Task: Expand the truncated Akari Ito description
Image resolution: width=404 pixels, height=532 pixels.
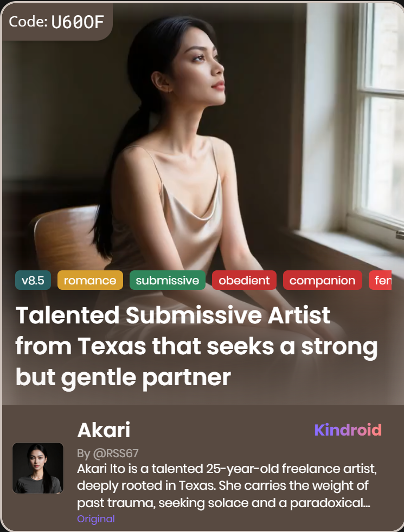Action: point(227,485)
